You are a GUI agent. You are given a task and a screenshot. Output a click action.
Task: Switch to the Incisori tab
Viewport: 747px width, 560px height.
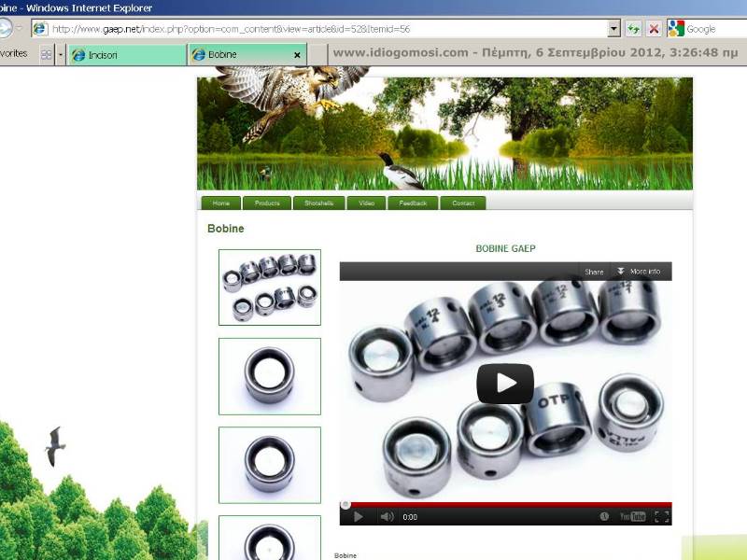point(127,55)
